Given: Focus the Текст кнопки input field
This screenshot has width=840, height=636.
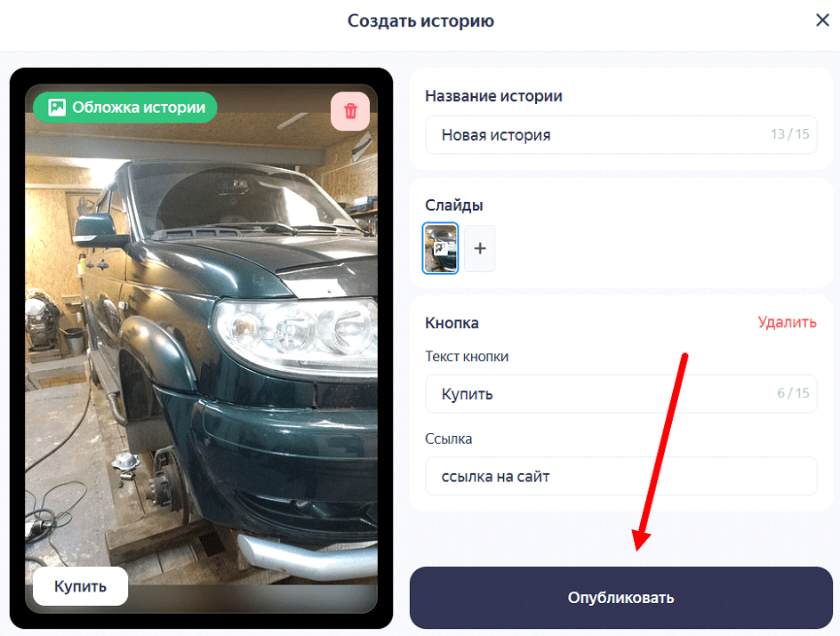Looking at the screenshot, I should (x=621, y=394).
